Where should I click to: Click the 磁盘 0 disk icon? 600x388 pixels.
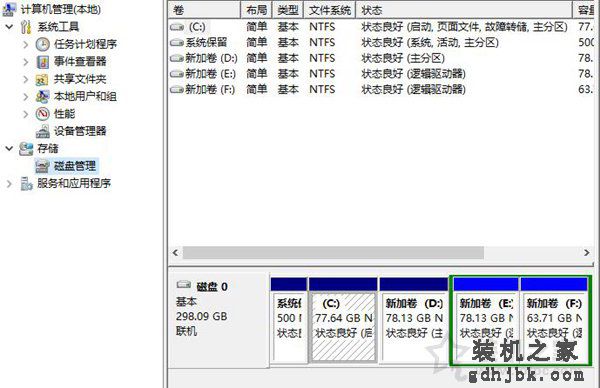[184, 285]
